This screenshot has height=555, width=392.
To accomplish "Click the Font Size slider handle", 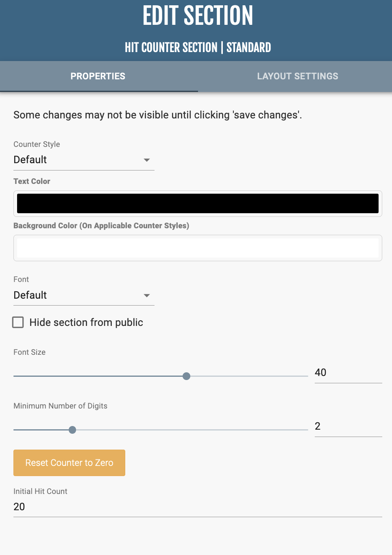I will pos(186,376).
